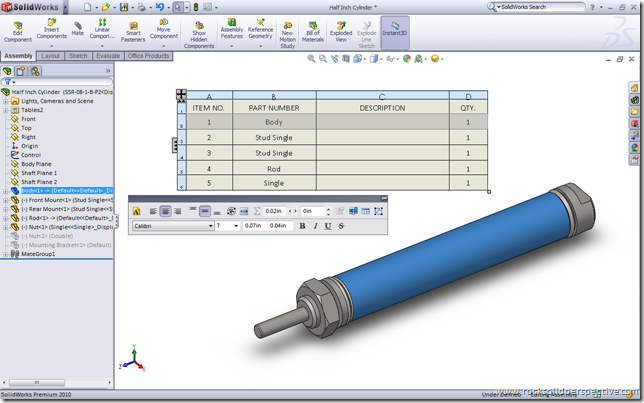644x403 pixels.
Task: Click the 0.02in cell padding field
Action: pos(274,211)
